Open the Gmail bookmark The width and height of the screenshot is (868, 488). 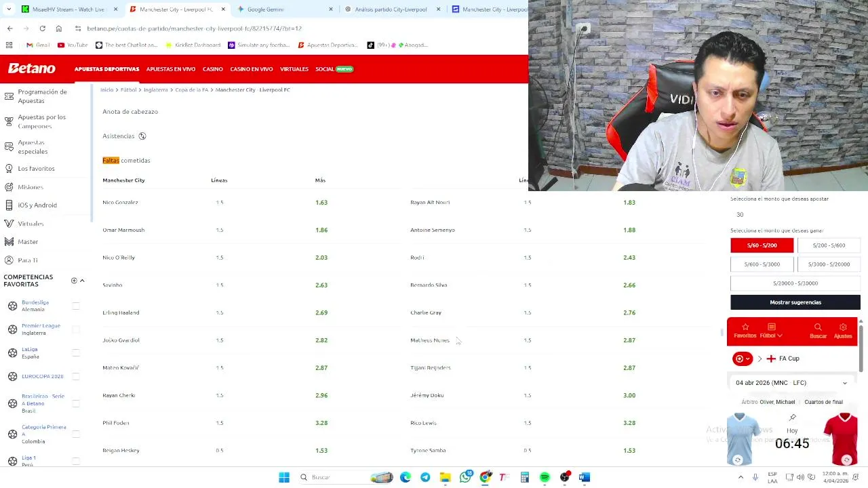(x=38, y=45)
